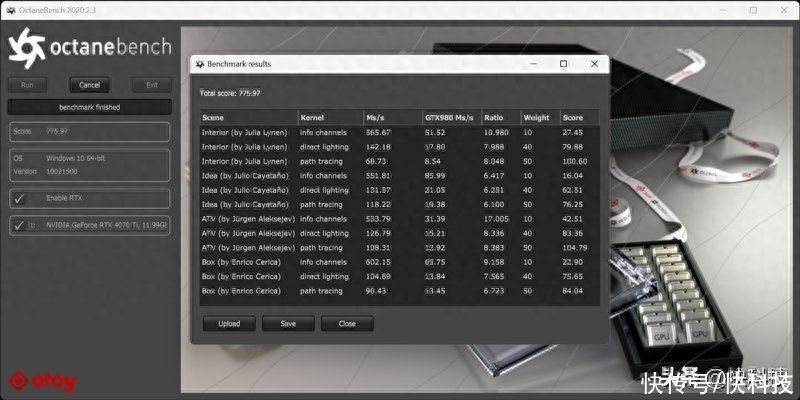
Task: Close the results with the Close button
Action: pos(347,323)
